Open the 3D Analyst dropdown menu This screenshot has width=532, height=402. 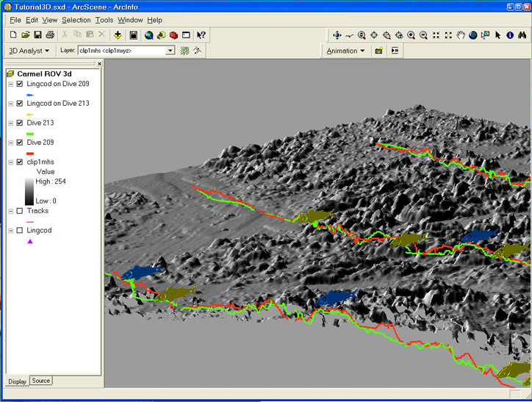29,51
